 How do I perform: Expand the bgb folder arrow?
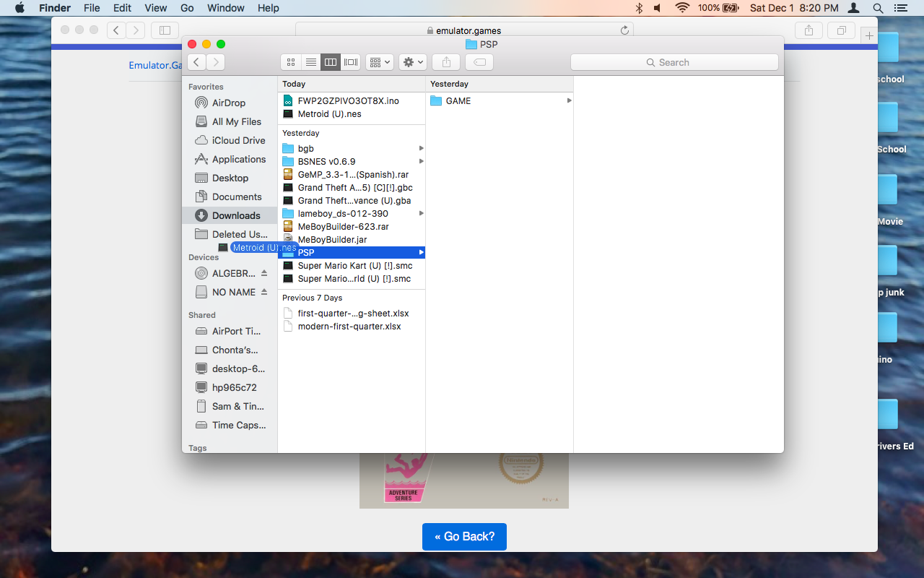pos(421,149)
